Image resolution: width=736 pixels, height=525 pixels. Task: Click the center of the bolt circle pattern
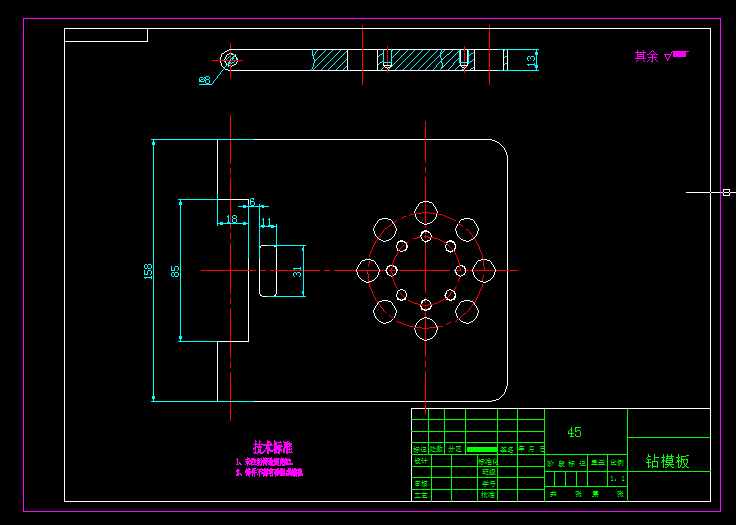point(426,270)
